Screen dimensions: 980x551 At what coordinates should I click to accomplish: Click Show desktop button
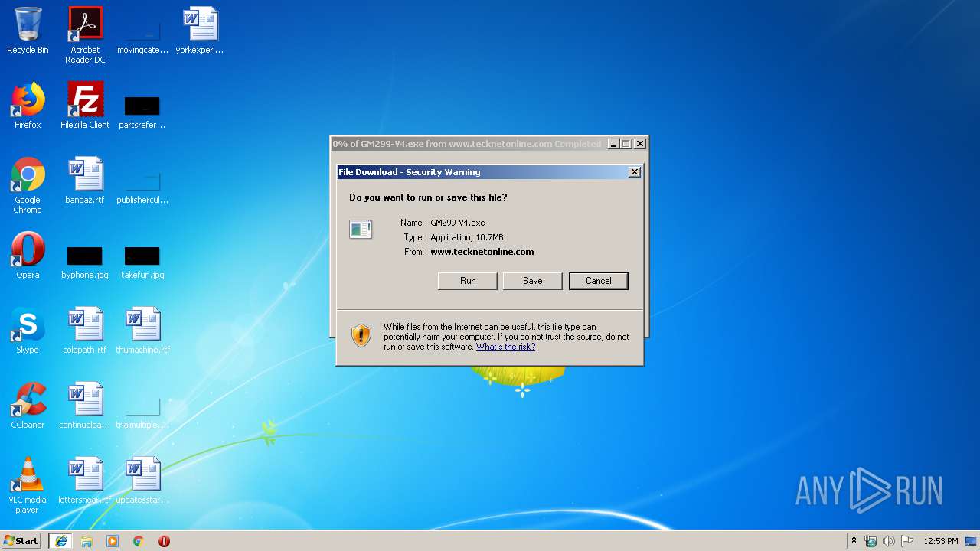[x=972, y=541]
